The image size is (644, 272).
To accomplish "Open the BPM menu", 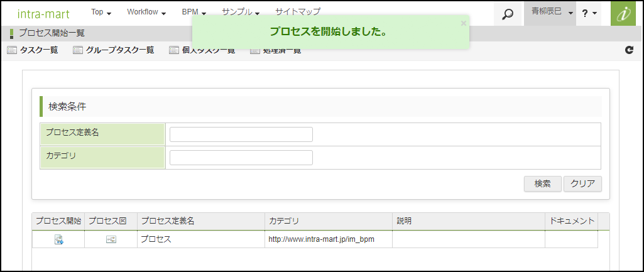I will pos(194,13).
